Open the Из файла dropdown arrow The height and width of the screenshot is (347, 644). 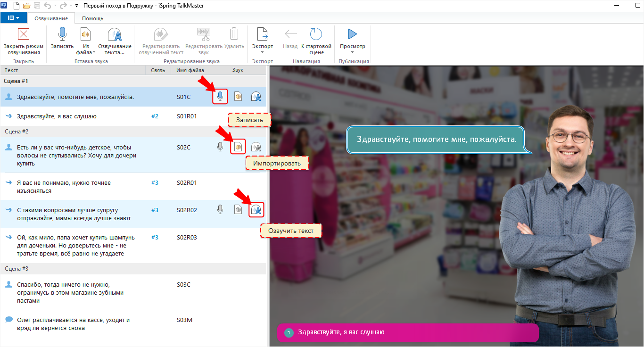point(94,52)
